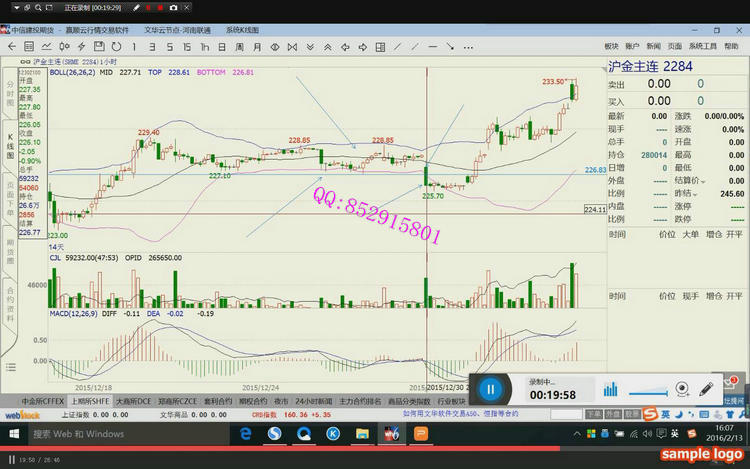Viewport: 750px width, 469px height.
Task: Open the 期货圈 side tab
Action: pos(11,249)
